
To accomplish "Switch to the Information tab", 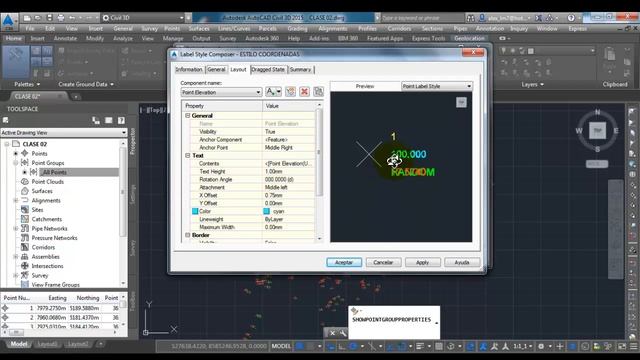I will (x=189, y=69).
